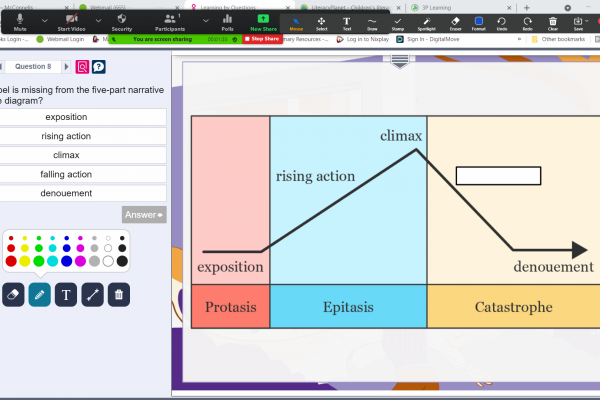Screen dimensions: 600x400
Task: Choose the text tool in drawing panel
Action: (x=66, y=294)
